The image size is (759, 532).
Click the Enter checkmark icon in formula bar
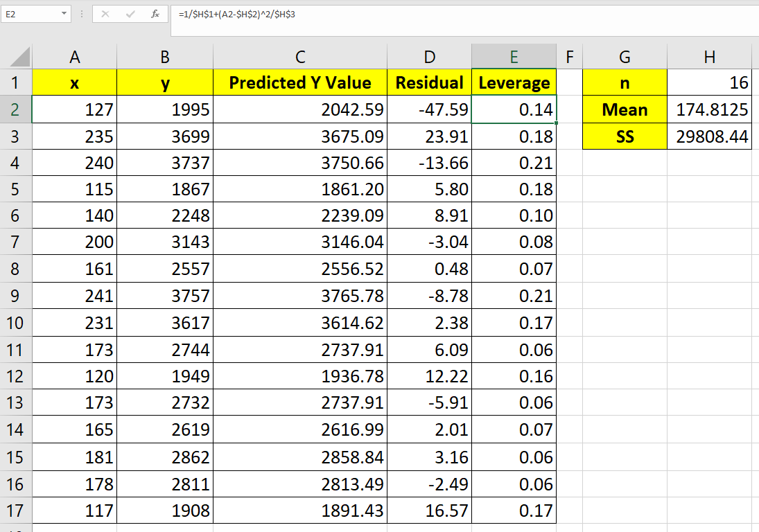point(130,13)
